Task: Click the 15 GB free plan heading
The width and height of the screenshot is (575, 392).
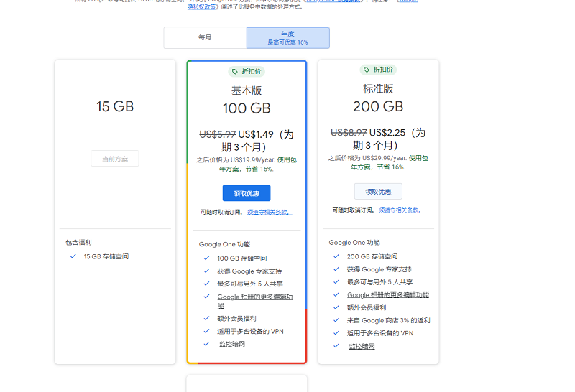Action: tap(115, 106)
